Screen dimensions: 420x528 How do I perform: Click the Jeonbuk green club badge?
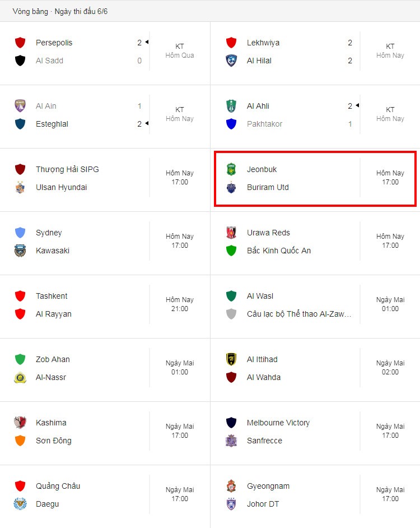pyautogui.click(x=231, y=169)
